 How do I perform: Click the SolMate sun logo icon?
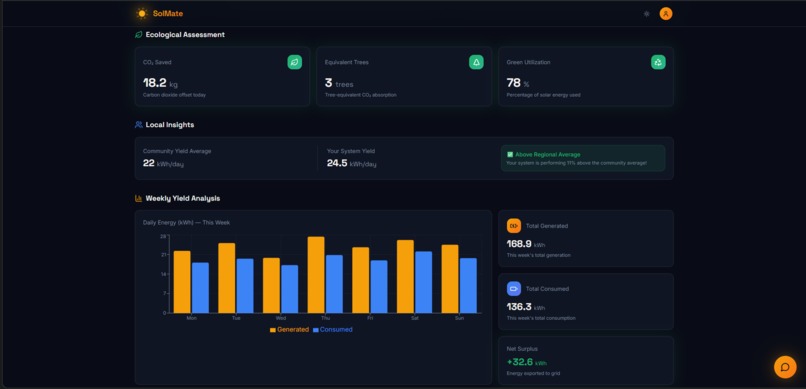(142, 14)
